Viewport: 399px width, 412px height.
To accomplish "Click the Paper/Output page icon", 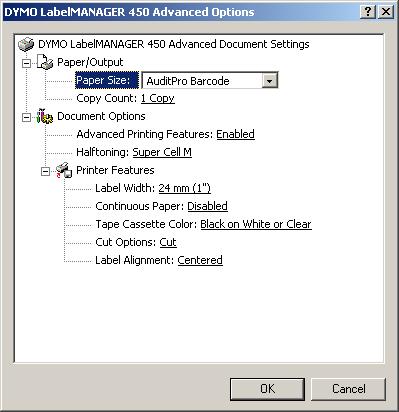I will click(x=45, y=62).
